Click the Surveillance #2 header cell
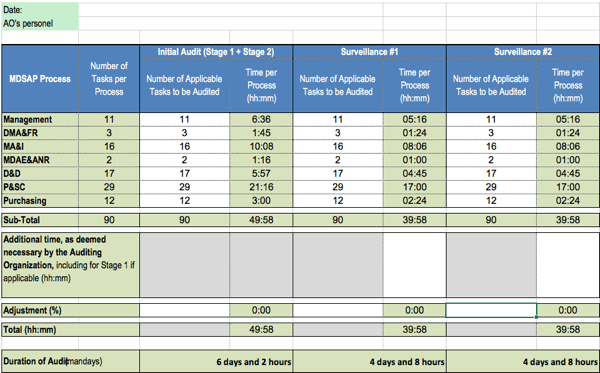Screen dimensions: 600x373 pyautogui.click(x=523, y=52)
